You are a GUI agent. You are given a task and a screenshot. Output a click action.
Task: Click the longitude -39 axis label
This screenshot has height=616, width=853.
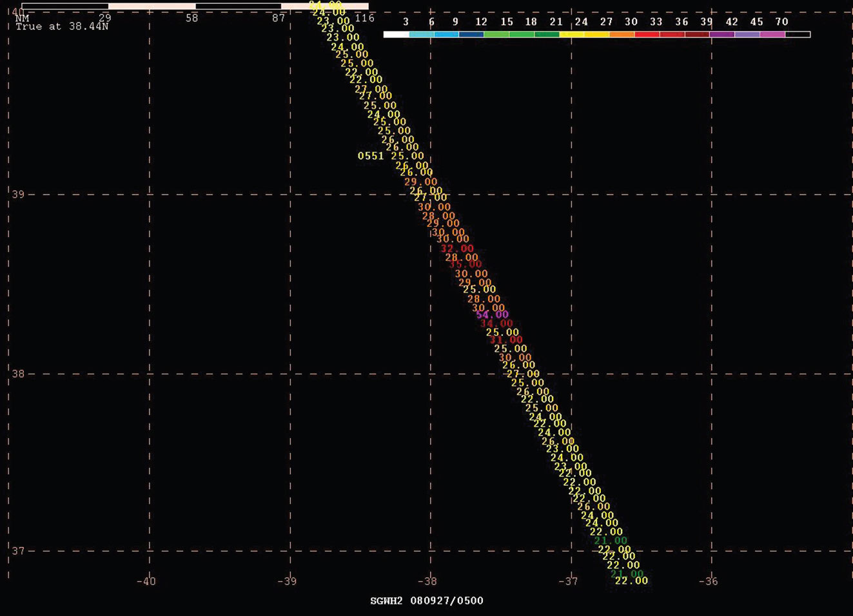(287, 581)
